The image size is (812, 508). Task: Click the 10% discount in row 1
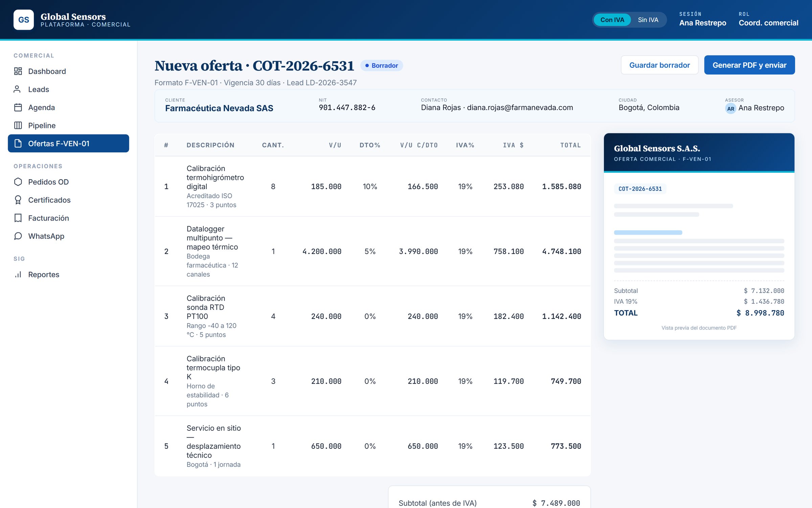370,186
